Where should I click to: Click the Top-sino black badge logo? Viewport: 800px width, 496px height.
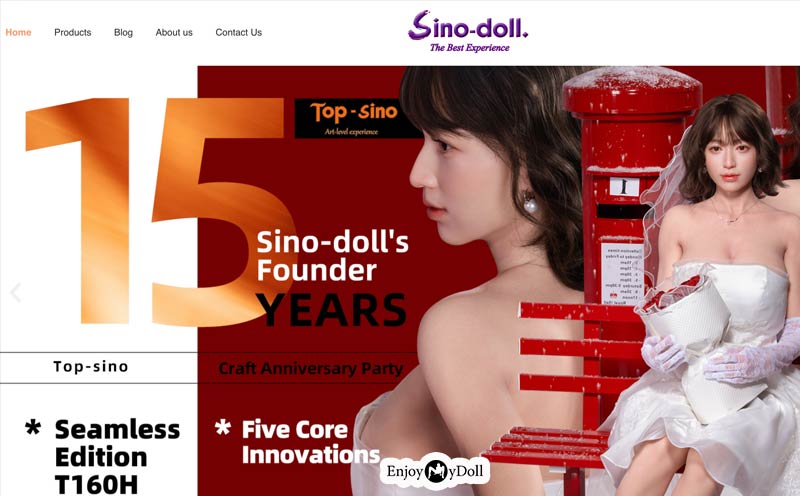point(355,118)
